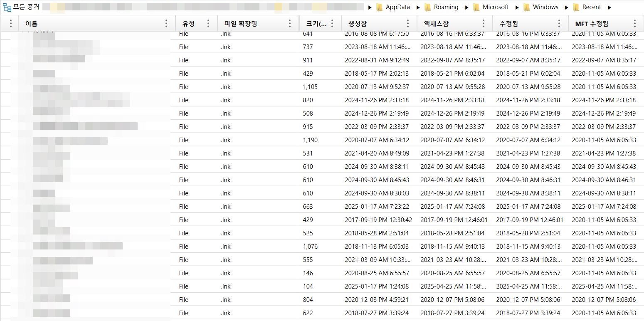Sort by the MFT 수정됨 column header
Screen dimensions: 644x321
[x=592, y=24]
